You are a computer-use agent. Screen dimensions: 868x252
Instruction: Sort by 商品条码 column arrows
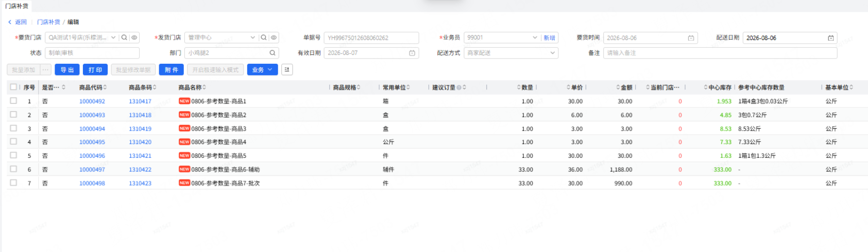155,87
